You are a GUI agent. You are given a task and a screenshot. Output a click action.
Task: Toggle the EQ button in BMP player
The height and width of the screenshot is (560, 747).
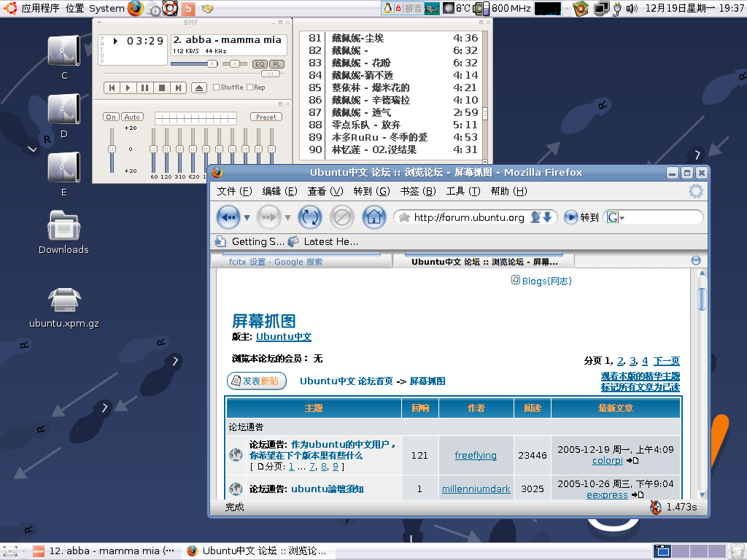[260, 64]
